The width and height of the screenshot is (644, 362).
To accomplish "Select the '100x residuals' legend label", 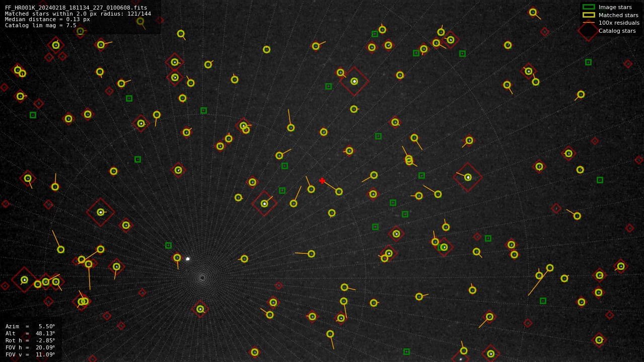I will 619,23.
